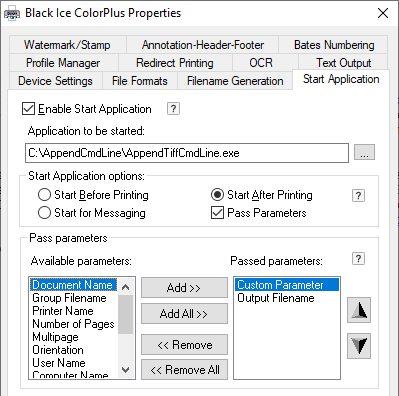This screenshot has width=399, height=396.
Task: Click the << Remove All button
Action: pyautogui.click(x=184, y=370)
